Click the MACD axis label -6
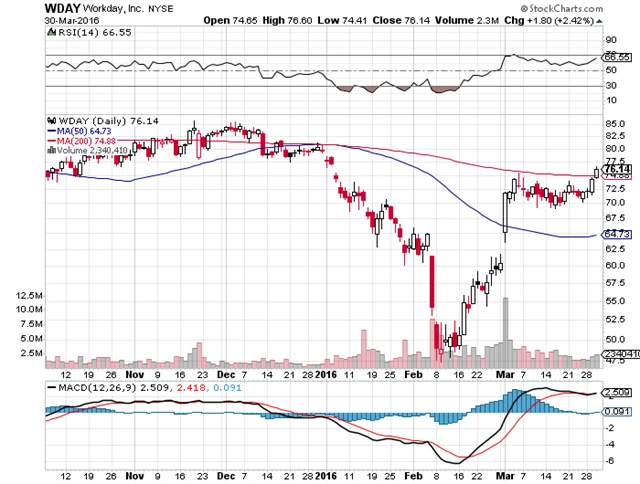 610,461
